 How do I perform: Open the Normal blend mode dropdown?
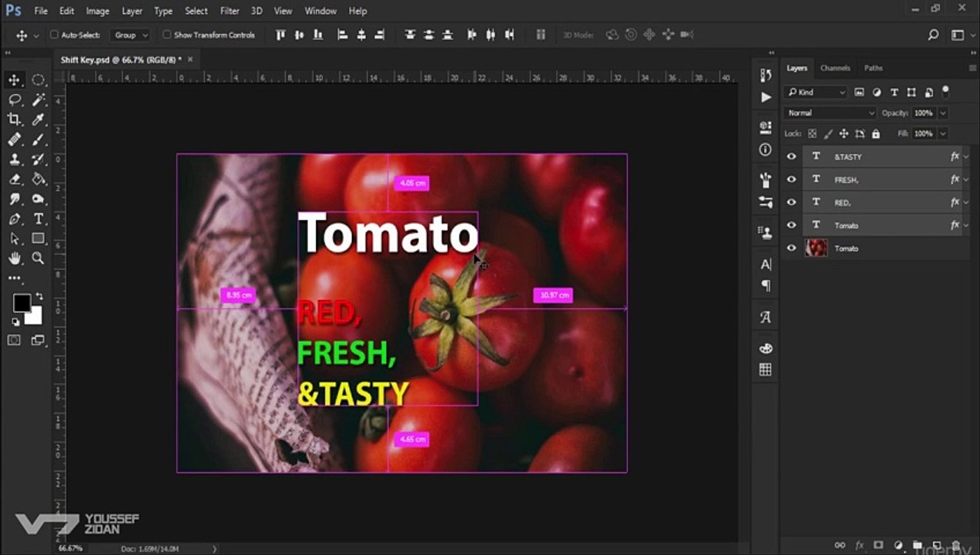click(830, 113)
